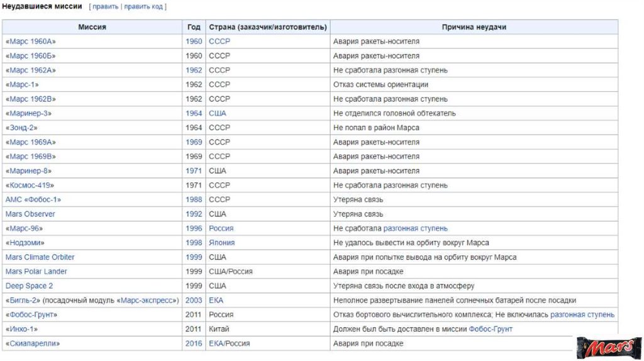
Task: Click the СССР country link in first row
Action: pos(219,42)
